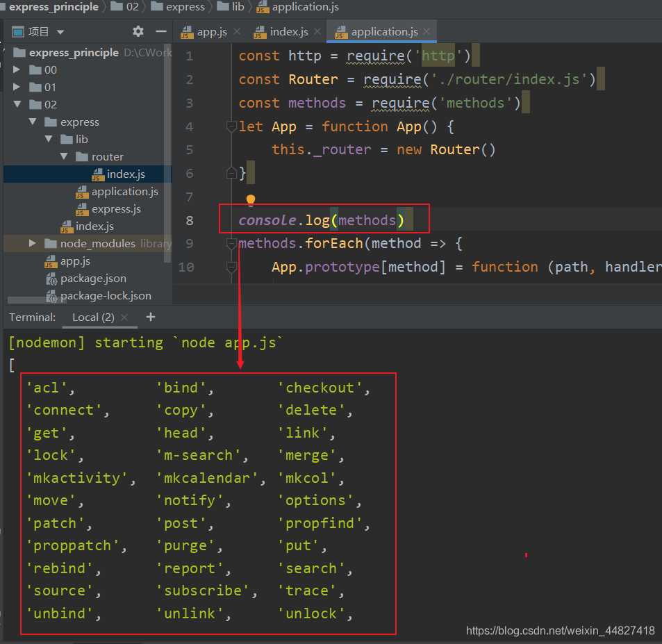The width and height of the screenshot is (662, 644).
Task: Click the application.js JS file icon in tree
Action: click(82, 192)
